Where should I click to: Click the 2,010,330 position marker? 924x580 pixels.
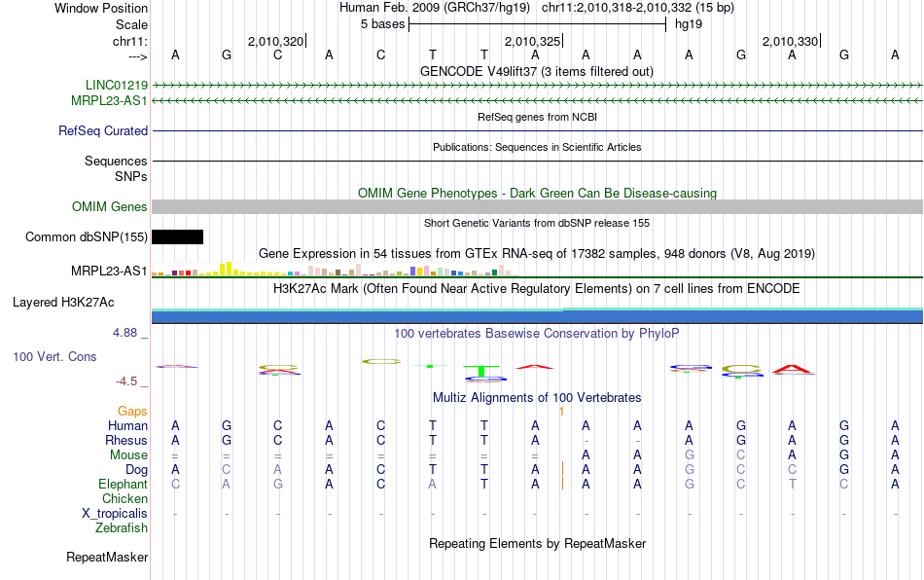point(790,41)
